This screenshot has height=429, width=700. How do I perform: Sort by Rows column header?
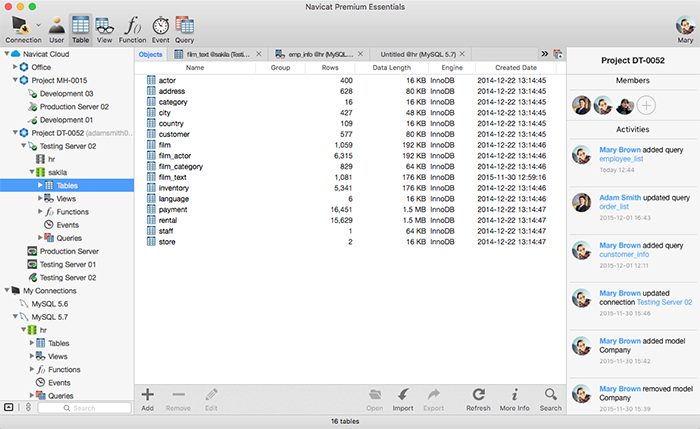(330, 67)
